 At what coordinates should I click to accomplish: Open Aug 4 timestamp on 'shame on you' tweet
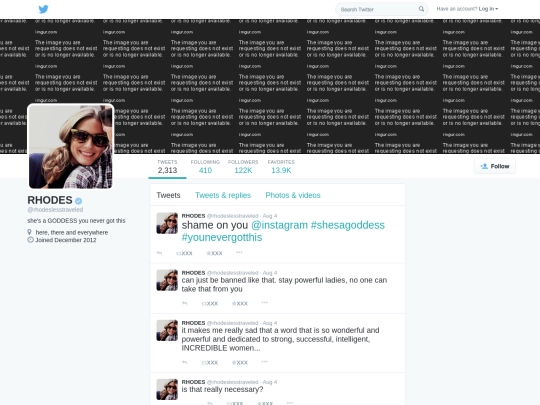(270, 216)
